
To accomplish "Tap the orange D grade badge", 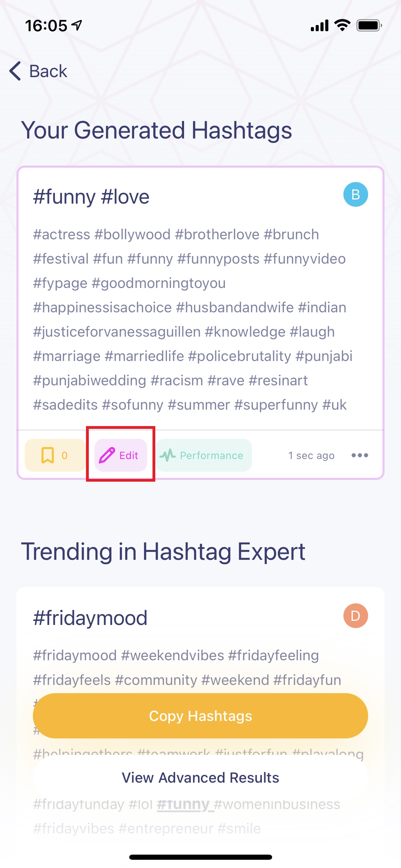I will [x=355, y=616].
